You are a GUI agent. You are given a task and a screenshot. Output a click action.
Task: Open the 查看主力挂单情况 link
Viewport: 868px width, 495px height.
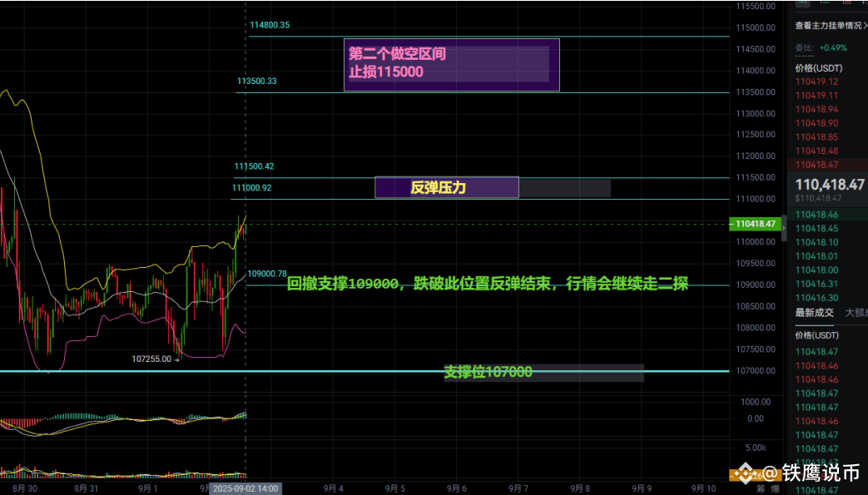coord(831,26)
